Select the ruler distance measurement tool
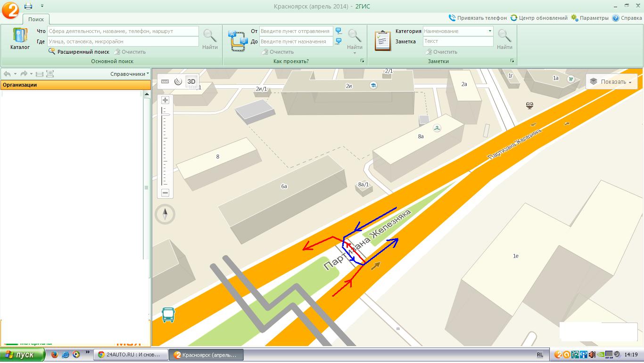 click(165, 81)
